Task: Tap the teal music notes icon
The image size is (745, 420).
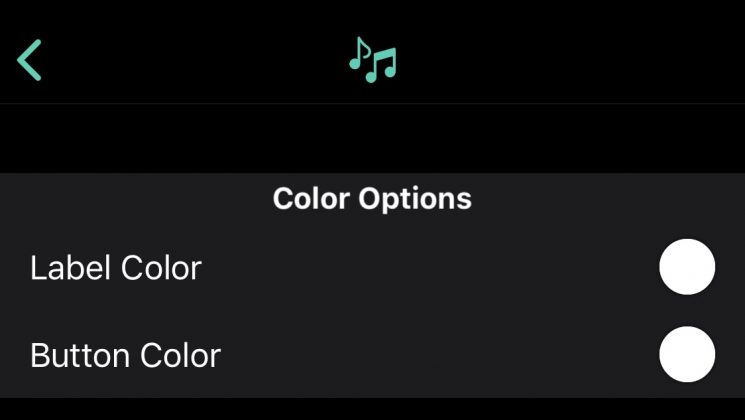Action: coord(373,59)
